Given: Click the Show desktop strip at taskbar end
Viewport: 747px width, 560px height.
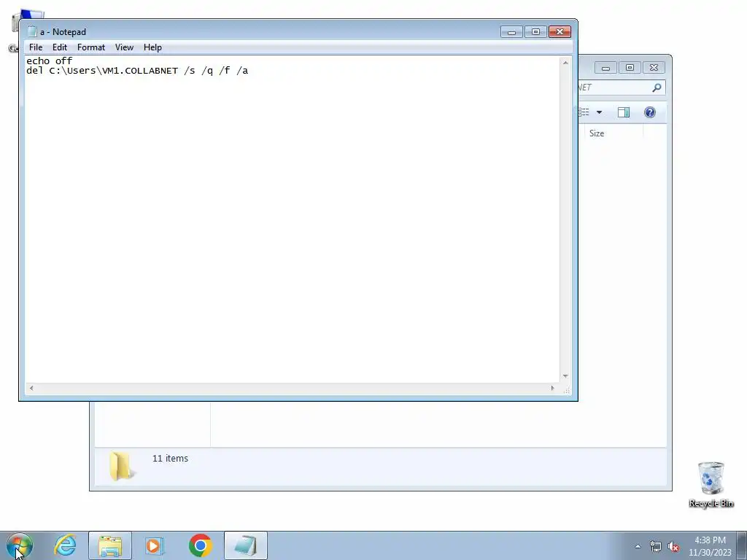Looking at the screenshot, I should (x=742, y=545).
